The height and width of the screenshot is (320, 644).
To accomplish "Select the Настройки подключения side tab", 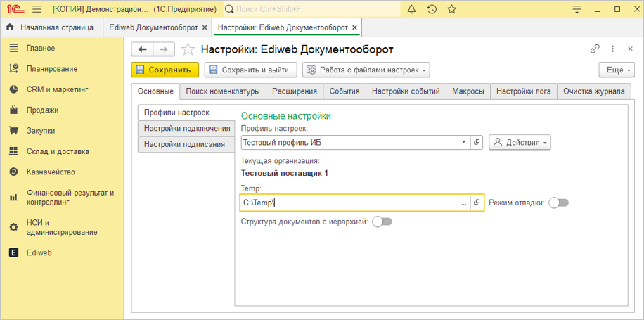I will (x=186, y=128).
